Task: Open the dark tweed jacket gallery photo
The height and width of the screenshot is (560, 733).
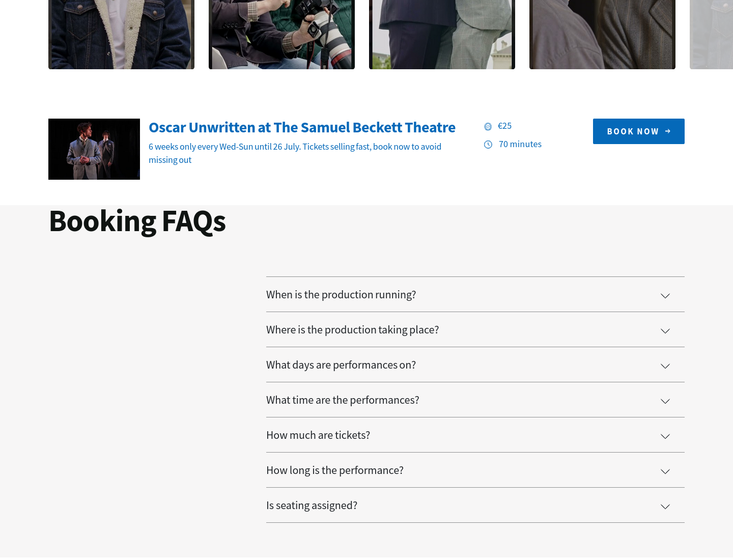Action: point(602,35)
